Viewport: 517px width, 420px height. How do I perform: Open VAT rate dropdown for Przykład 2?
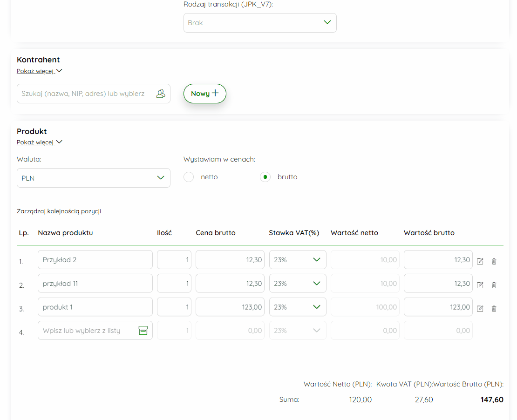[x=298, y=260]
